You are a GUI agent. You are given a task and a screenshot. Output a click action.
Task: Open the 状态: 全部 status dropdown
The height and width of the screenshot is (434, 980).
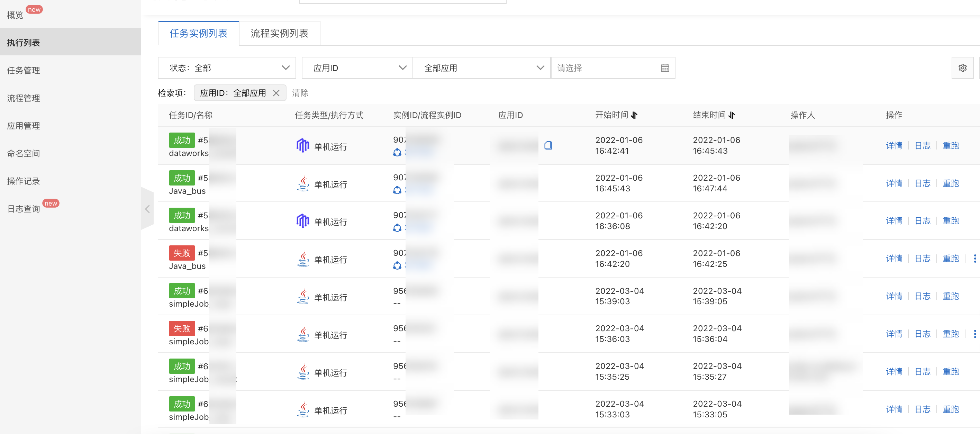tap(227, 68)
